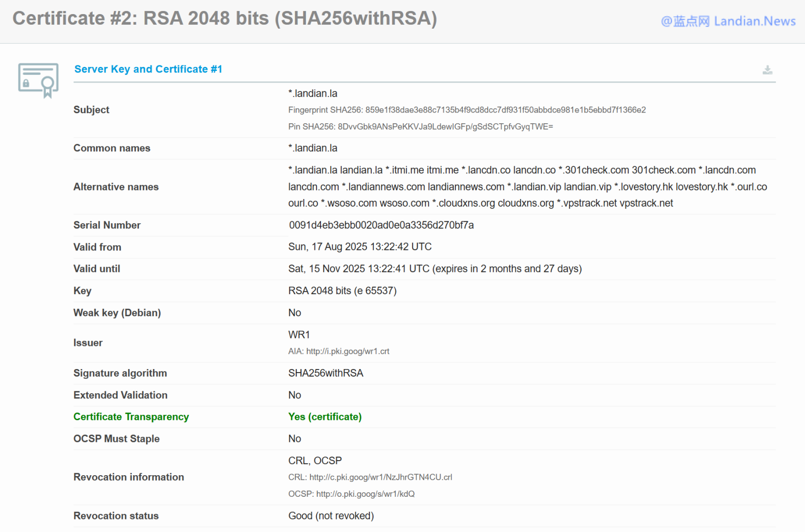Viewport: 805px width, 532px height.
Task: Select the Pin SHA256 value line
Action: point(420,127)
